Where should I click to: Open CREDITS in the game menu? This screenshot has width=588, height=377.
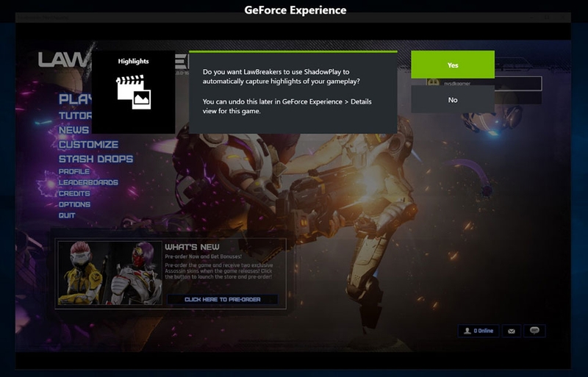coord(74,193)
